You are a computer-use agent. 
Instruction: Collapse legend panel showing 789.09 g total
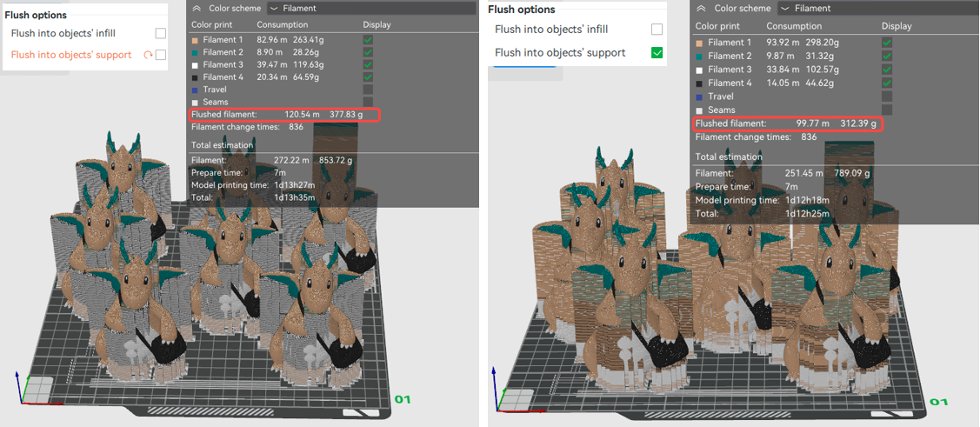pos(701,9)
